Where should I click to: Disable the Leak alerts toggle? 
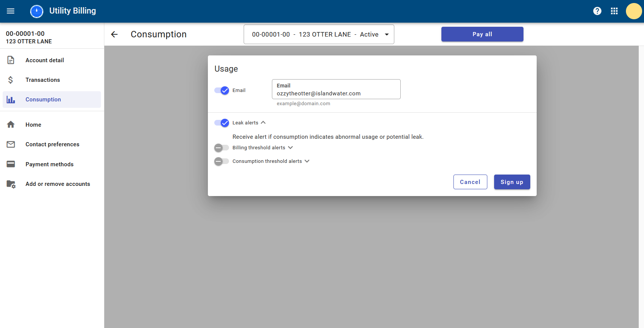coord(221,123)
